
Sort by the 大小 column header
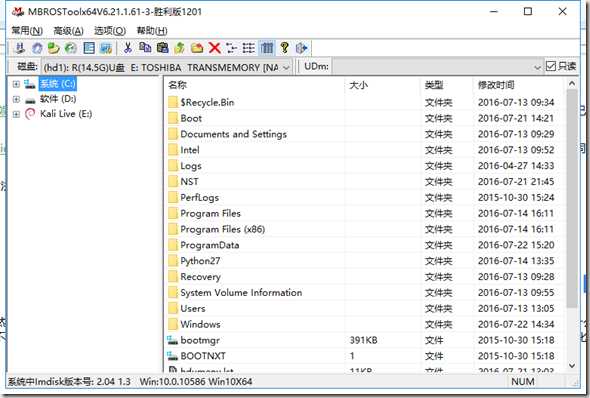382,85
